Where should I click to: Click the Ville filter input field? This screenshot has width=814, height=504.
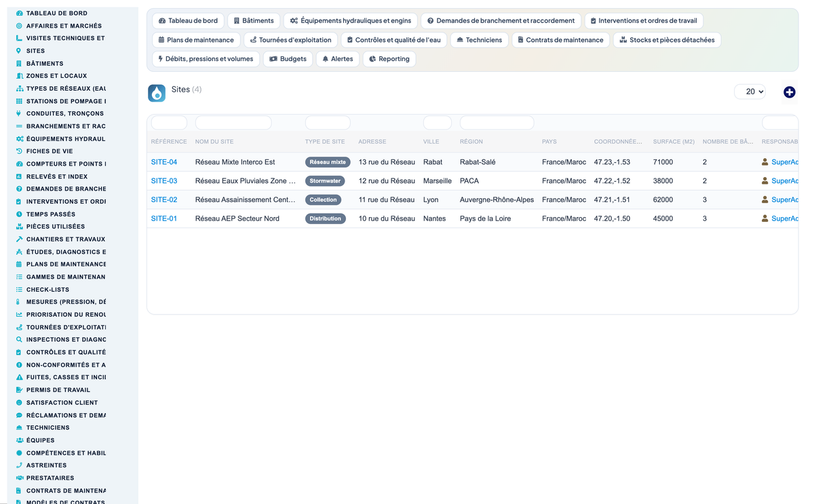[438, 123]
